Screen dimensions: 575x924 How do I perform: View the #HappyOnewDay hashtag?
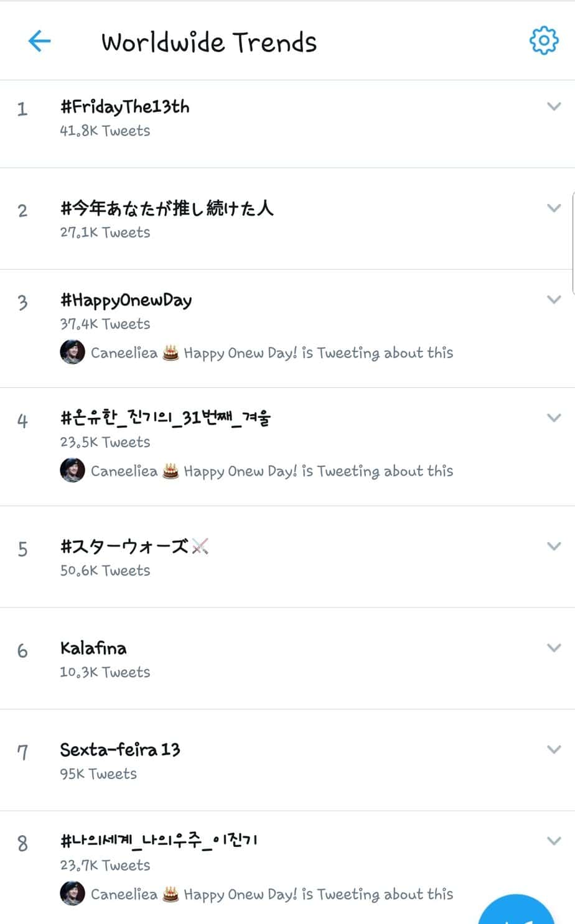126,300
